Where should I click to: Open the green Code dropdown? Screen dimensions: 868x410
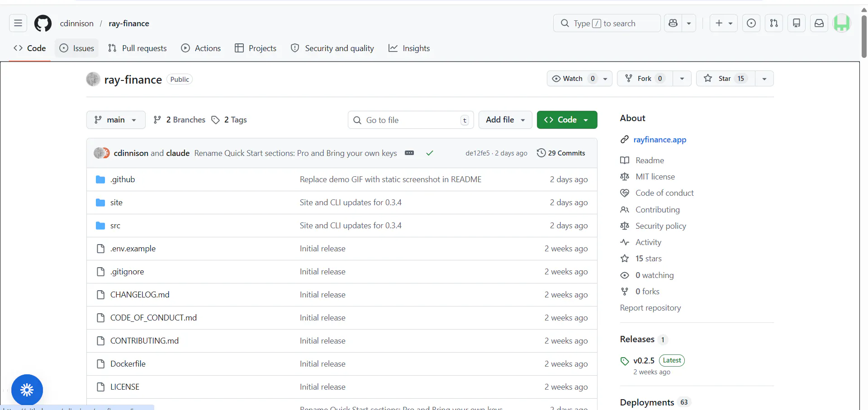click(567, 120)
